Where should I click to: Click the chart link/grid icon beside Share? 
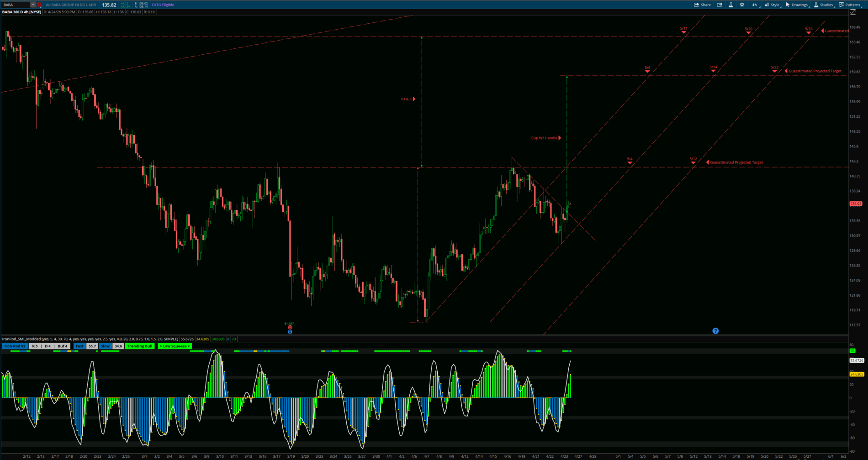(x=720, y=5)
